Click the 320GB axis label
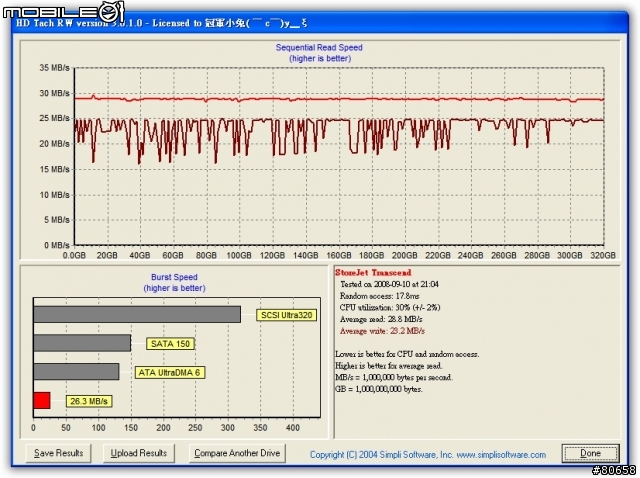640x478 pixels. (603, 256)
